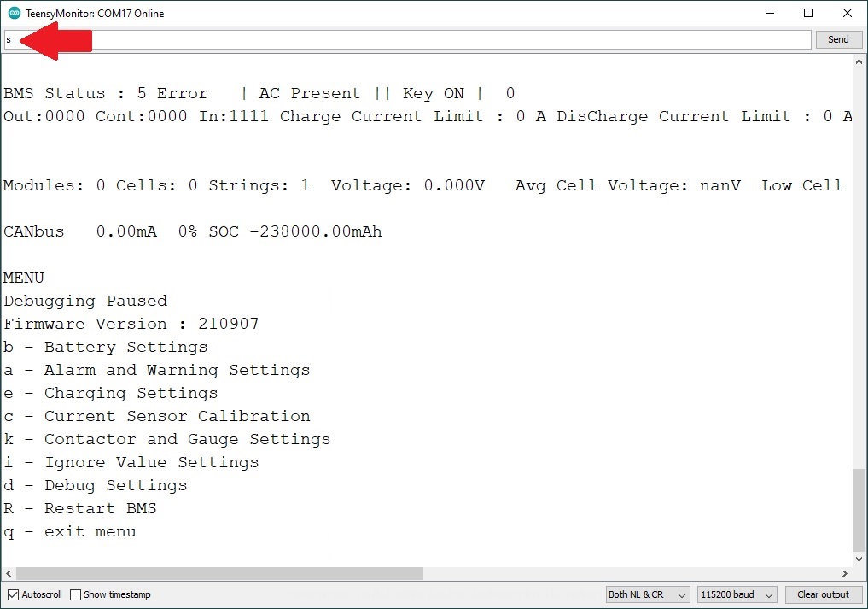The width and height of the screenshot is (868, 609).
Task: Click the 'Voltage: 0.000V' reading
Action: pyautogui.click(x=408, y=185)
